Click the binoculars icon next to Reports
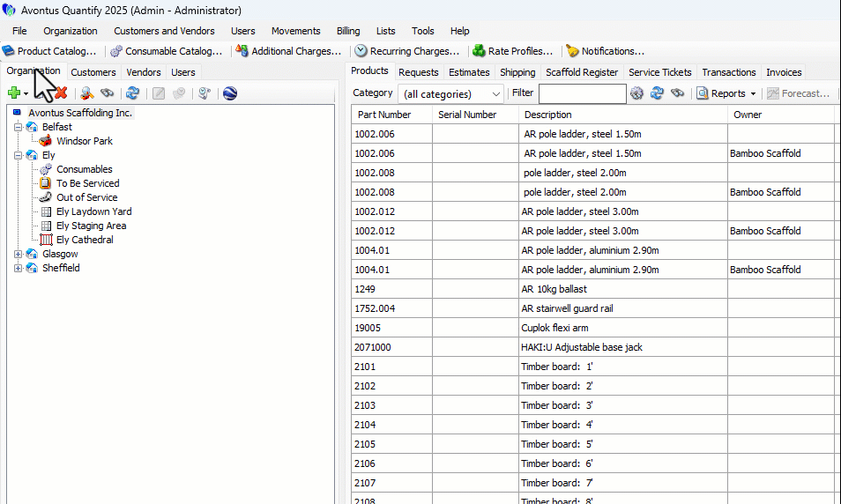The image size is (841, 504). pos(677,93)
